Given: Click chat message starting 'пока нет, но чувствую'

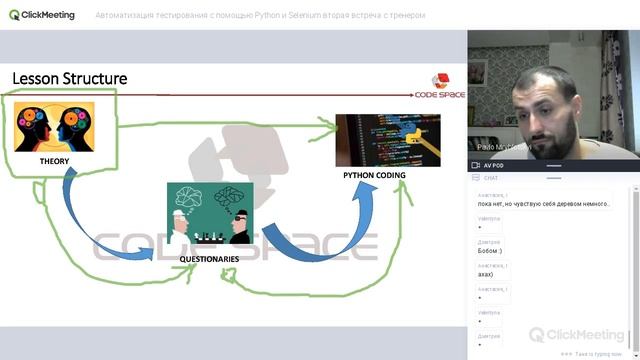Looking at the screenshot, I should [544, 204].
